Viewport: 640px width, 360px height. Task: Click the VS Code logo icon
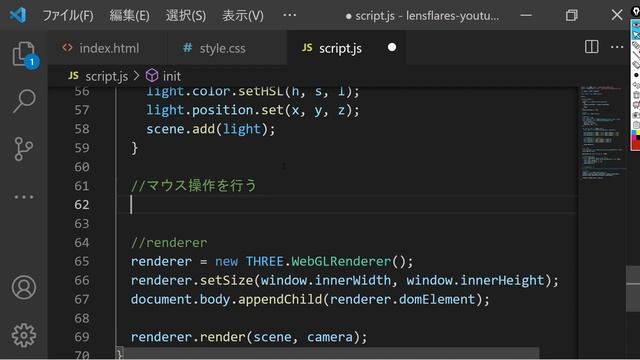[x=18, y=16]
